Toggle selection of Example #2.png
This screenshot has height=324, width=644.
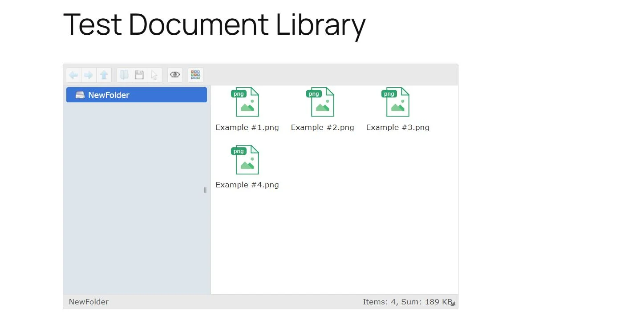(322, 102)
